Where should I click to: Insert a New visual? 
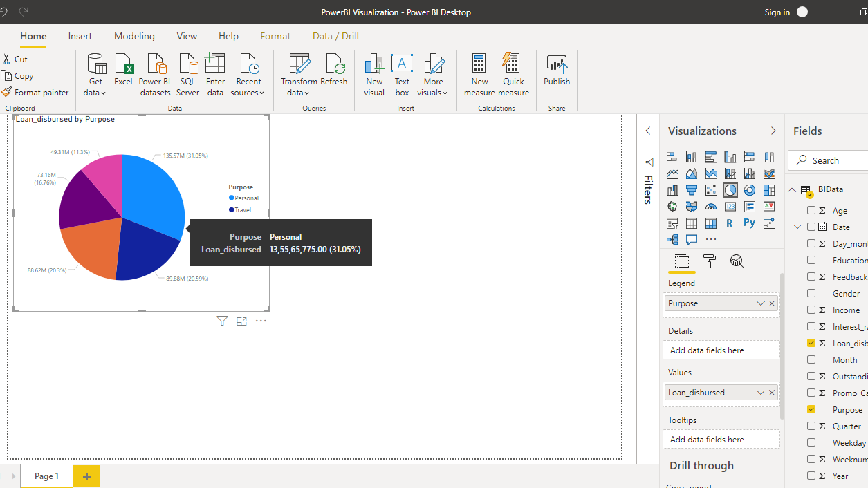click(374, 75)
